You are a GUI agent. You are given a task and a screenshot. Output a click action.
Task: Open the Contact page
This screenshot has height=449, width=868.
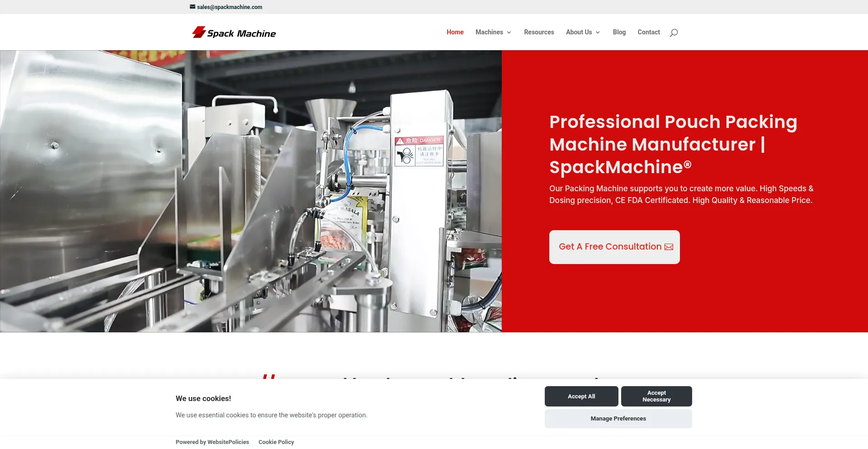649,32
